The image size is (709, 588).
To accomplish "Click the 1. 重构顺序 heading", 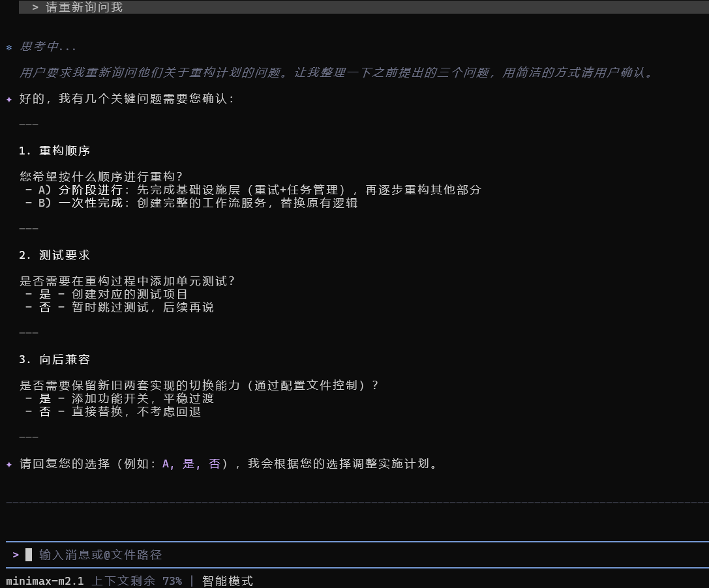I will coord(55,151).
